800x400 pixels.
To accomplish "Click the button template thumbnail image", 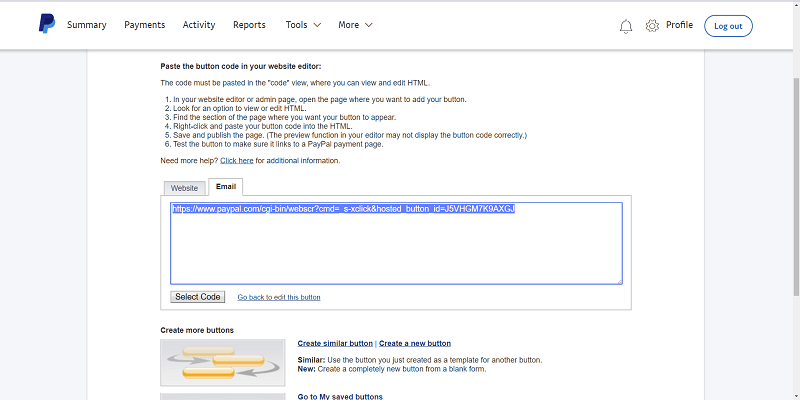I will pos(224,362).
